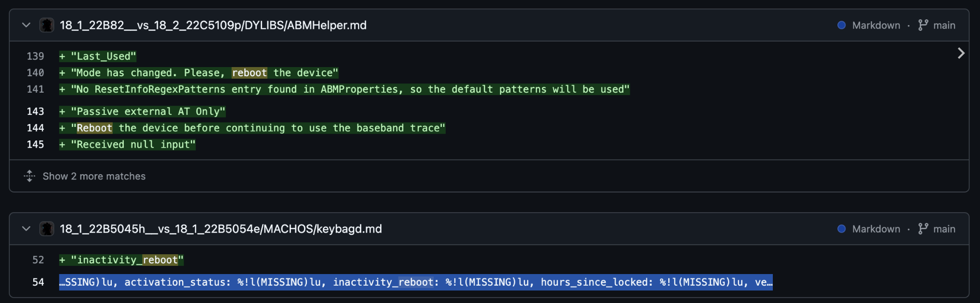Click the Markdown language dot in keybagd header

(841, 229)
